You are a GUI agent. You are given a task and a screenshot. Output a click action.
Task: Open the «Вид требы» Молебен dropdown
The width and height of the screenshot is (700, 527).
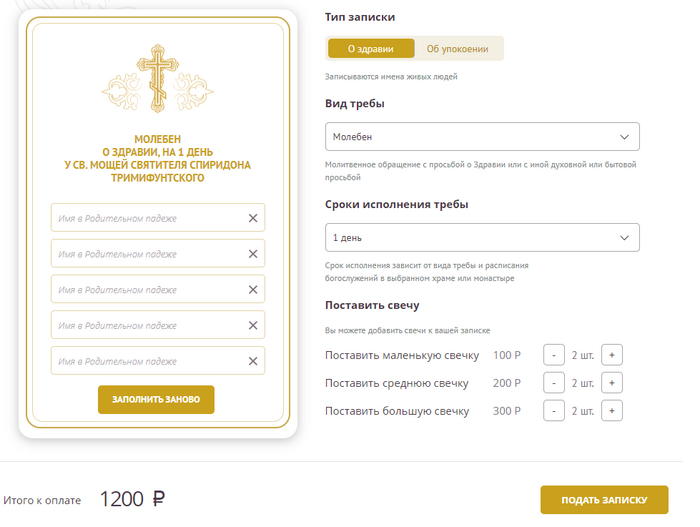(x=482, y=137)
